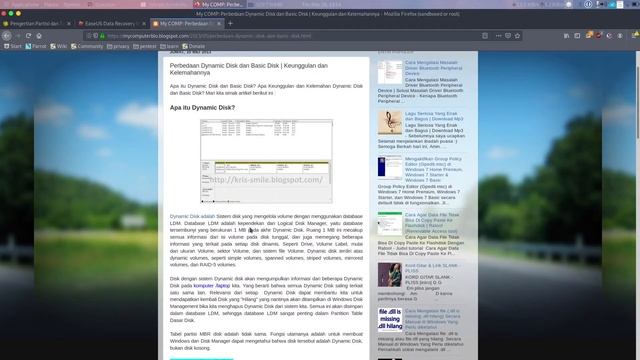This screenshot has width=640, height=360.
Task: Switch to Pengertian Partisi dan tab
Action: point(37,24)
